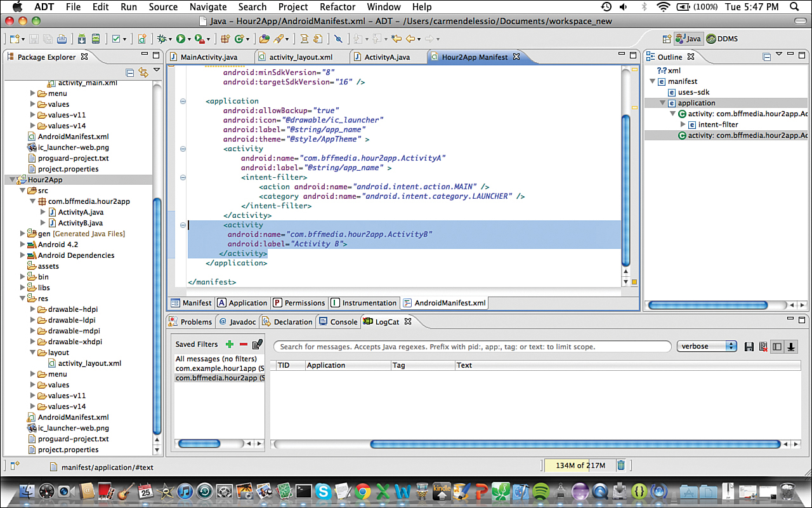Click the Wi-Fi icon in menu bar

(664, 7)
